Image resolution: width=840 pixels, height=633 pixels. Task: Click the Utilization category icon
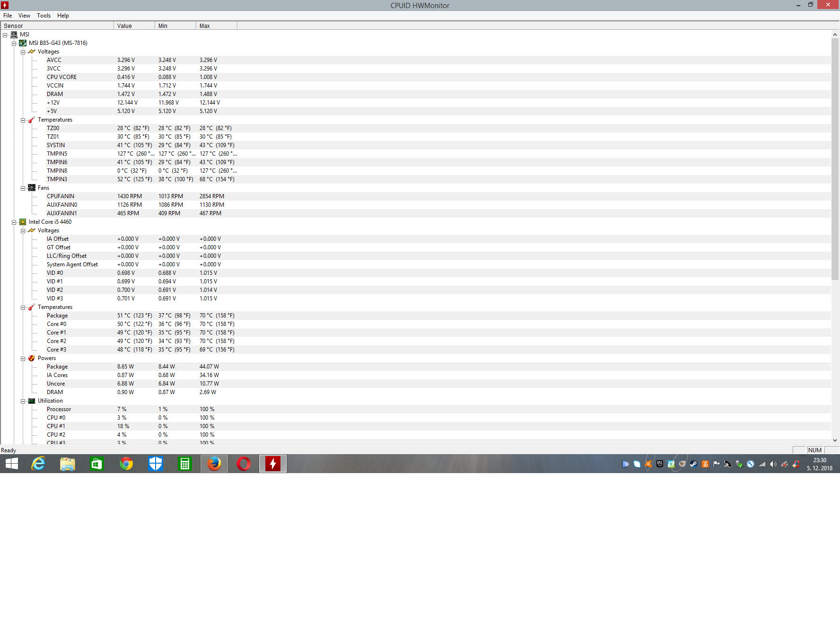click(32, 401)
